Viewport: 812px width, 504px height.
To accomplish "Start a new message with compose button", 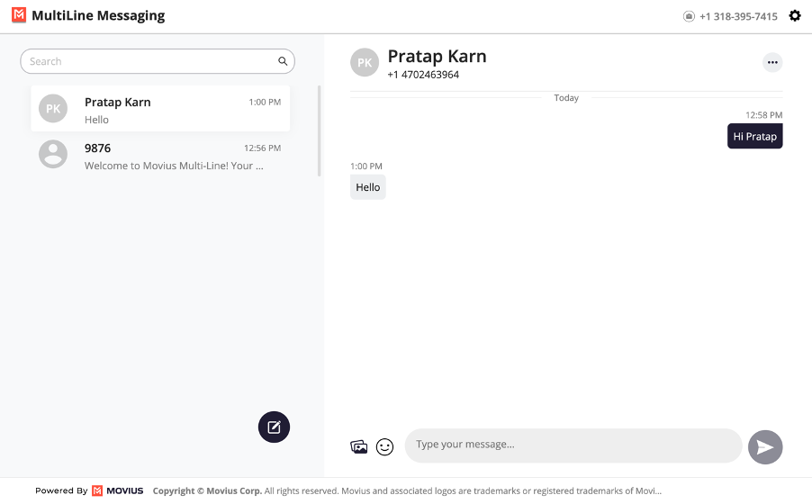I will tap(274, 427).
